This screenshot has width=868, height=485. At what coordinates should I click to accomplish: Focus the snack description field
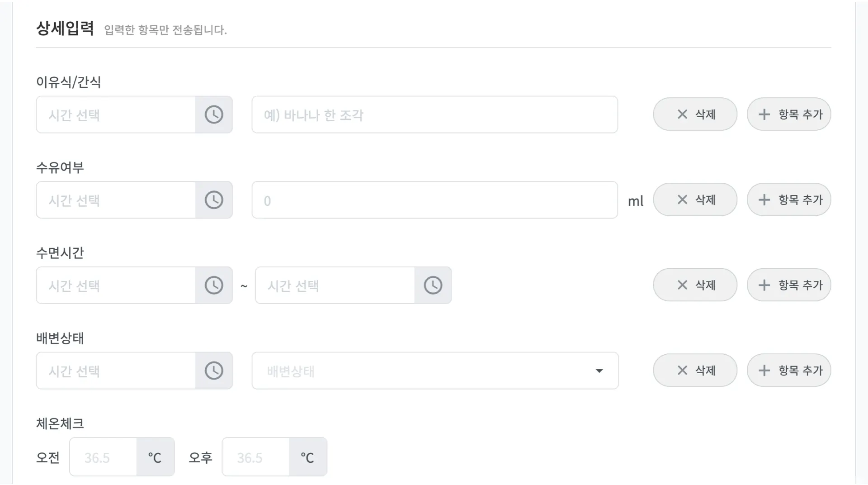434,114
